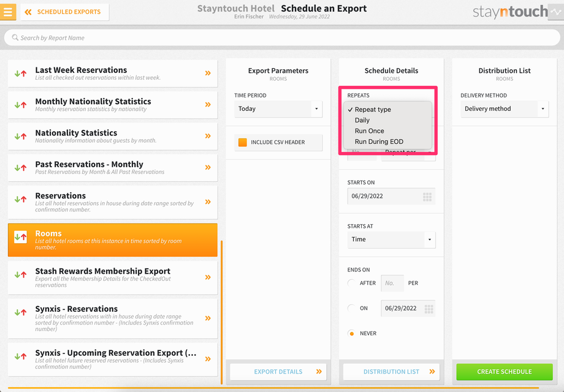Image resolution: width=564 pixels, height=392 pixels.
Task: Open the Time Period dropdown showing Today
Action: pyautogui.click(x=278, y=109)
